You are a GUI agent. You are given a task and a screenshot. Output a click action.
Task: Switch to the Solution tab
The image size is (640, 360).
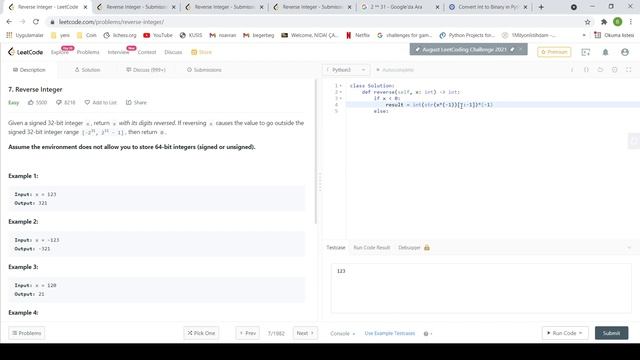coord(87,70)
